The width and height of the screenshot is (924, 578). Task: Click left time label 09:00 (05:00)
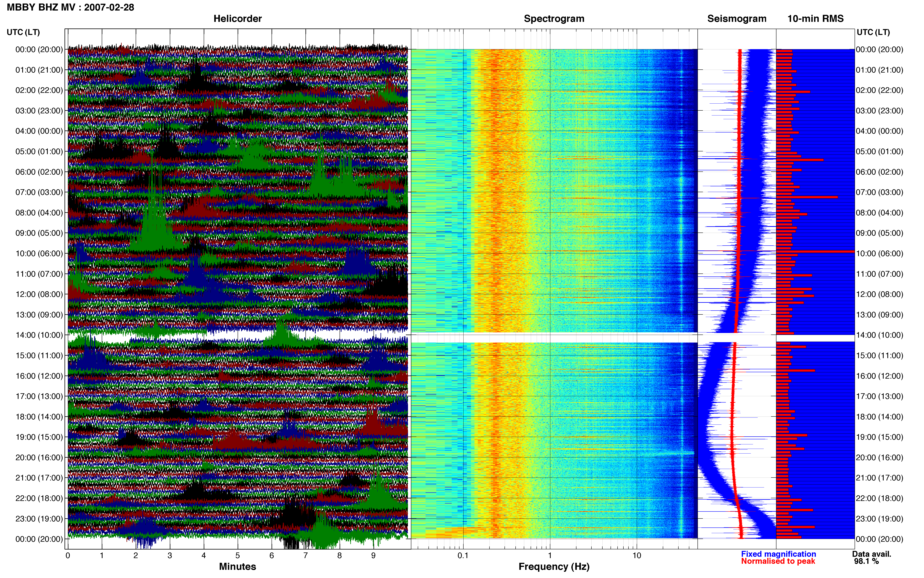(x=39, y=233)
